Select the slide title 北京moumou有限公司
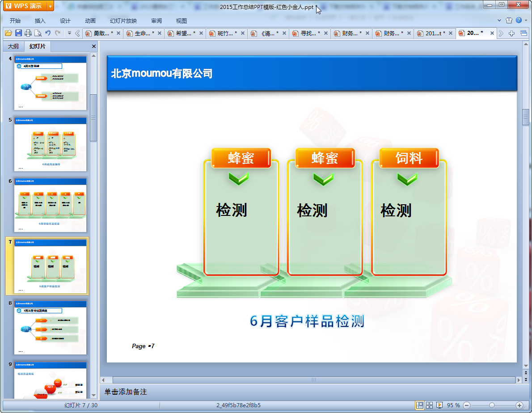 pyautogui.click(x=161, y=73)
